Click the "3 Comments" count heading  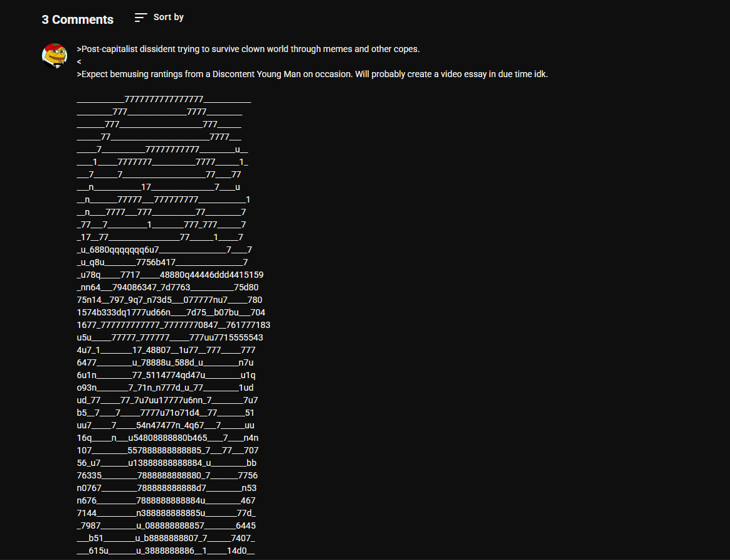[x=78, y=19]
